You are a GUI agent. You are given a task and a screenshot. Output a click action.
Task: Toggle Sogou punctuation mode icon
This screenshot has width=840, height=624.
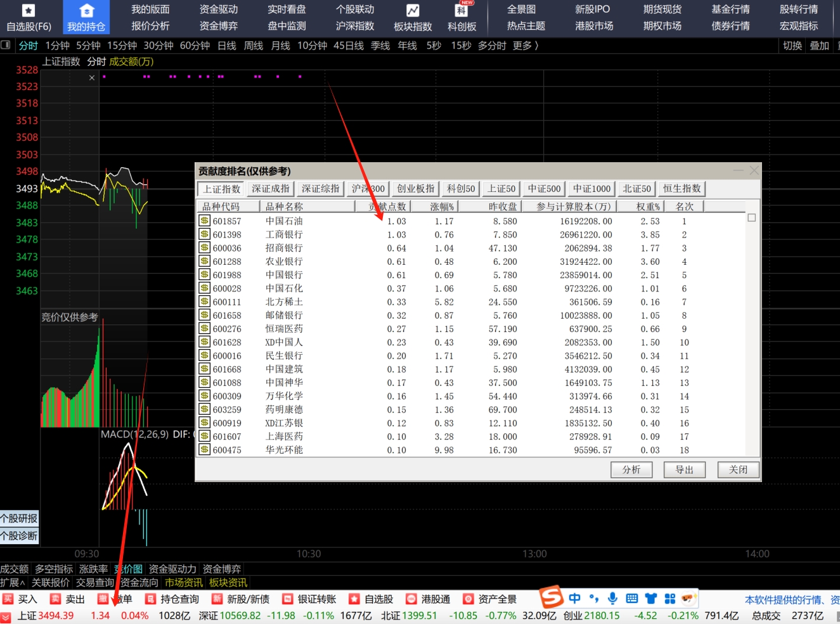594,598
